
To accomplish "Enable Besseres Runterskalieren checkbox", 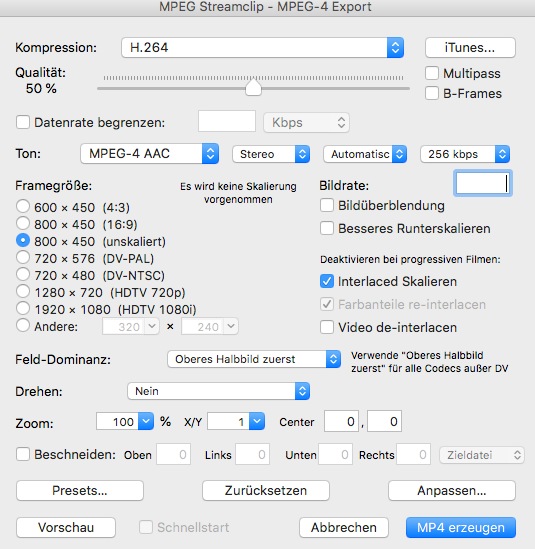I will pos(327,228).
